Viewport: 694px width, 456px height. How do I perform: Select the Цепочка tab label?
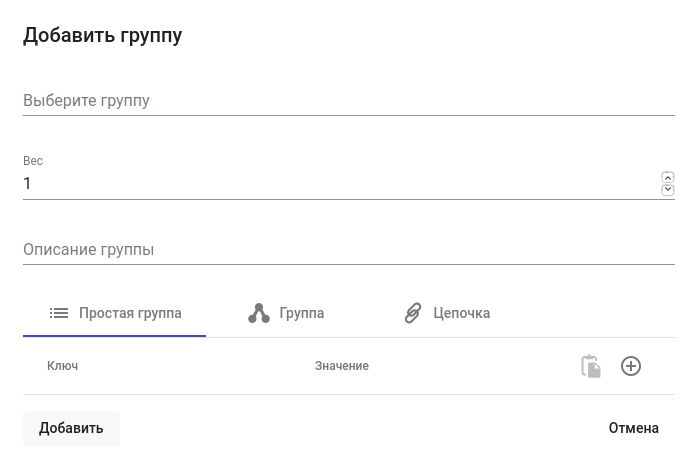[x=462, y=313]
